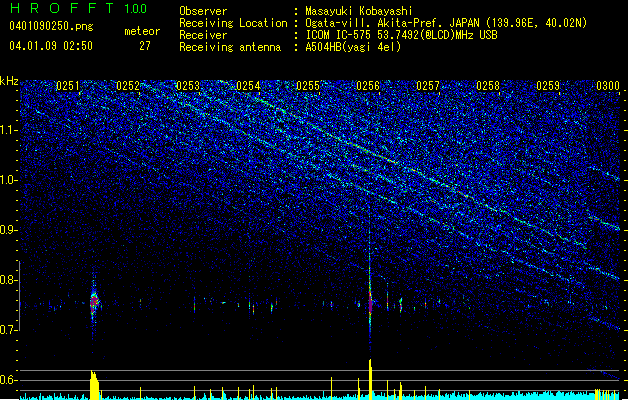Click the large yellow intensity peak near 0251
The image size is (629, 400).
tap(94, 385)
